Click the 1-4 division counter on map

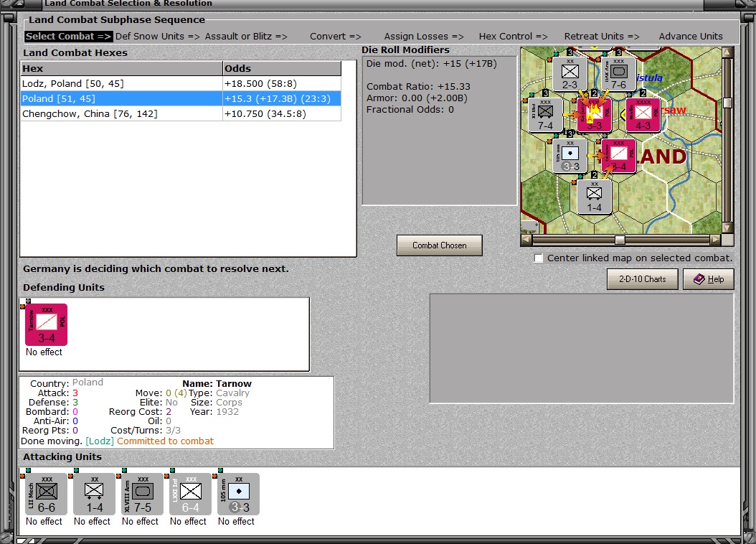[x=595, y=197]
